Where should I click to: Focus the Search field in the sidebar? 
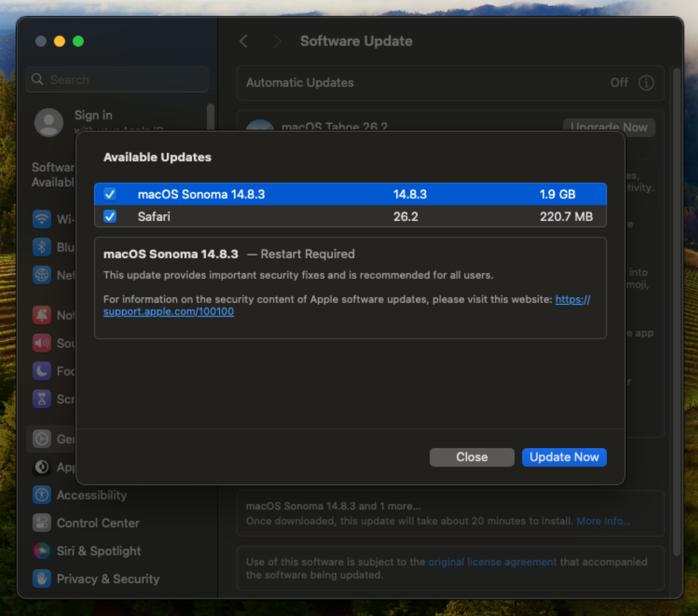click(x=117, y=79)
